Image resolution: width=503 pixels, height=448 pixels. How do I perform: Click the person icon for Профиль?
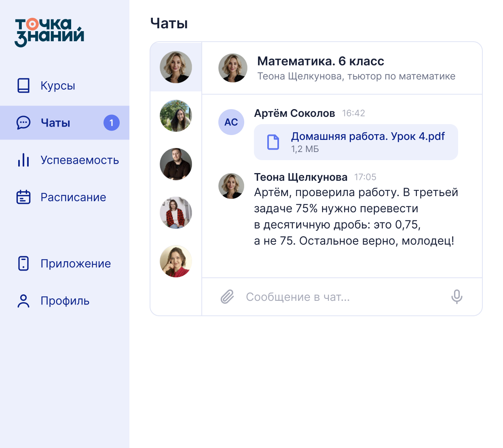pos(23,301)
